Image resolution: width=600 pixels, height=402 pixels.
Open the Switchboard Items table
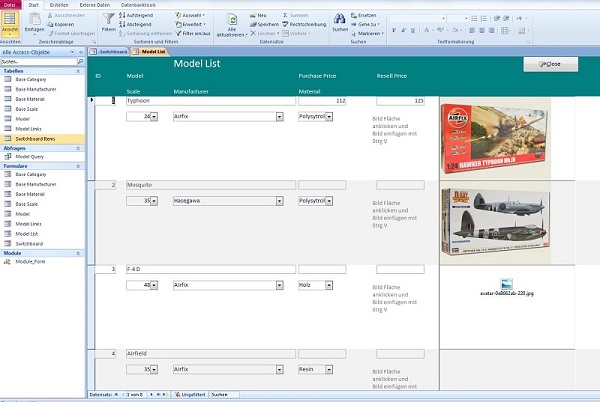click(42, 139)
